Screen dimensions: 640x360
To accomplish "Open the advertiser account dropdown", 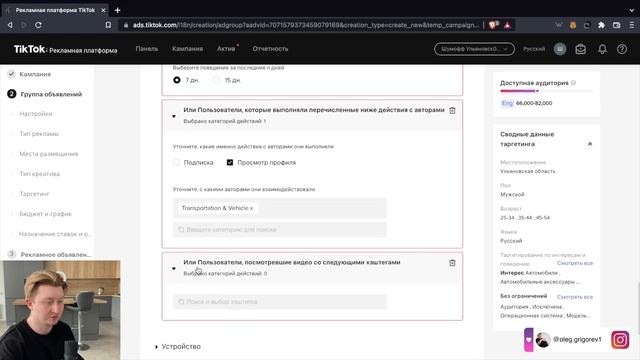I will click(474, 49).
